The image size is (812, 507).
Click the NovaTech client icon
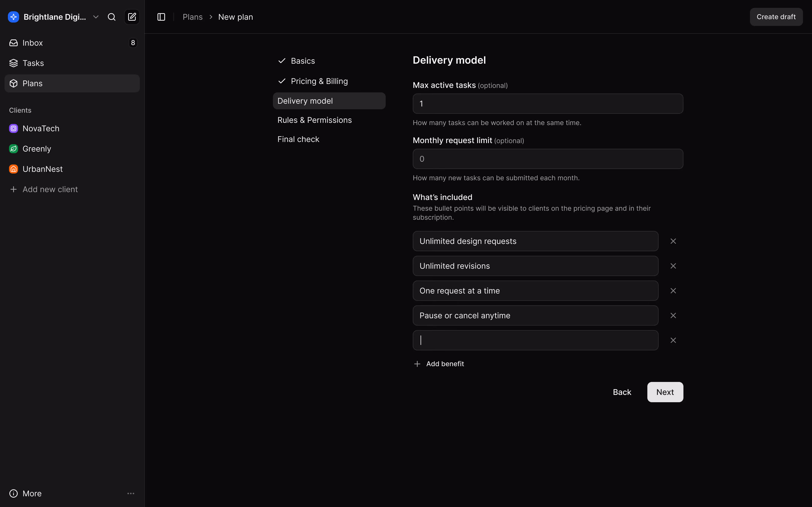click(13, 128)
